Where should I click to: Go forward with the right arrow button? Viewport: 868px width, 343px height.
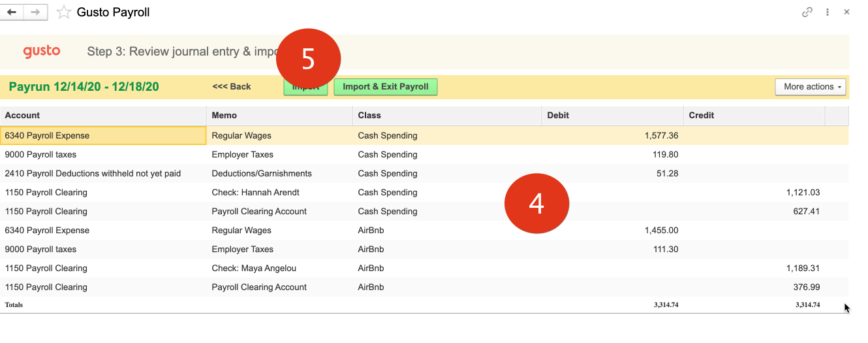(x=36, y=12)
